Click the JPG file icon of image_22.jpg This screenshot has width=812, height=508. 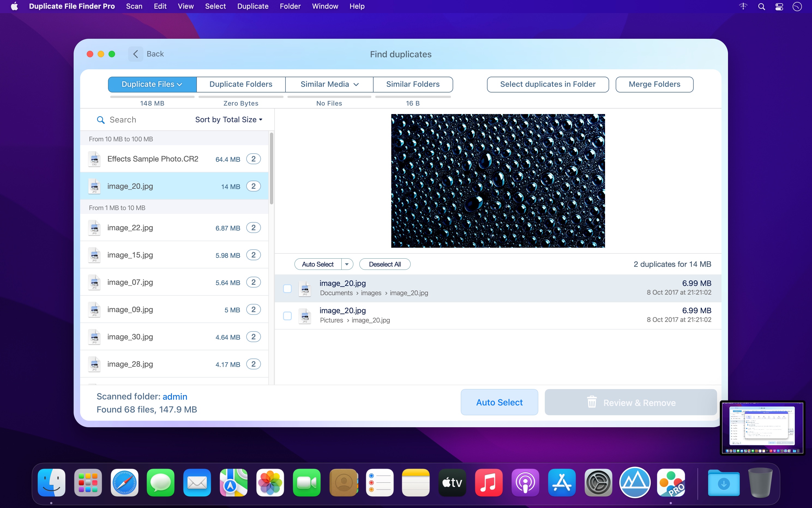(94, 228)
